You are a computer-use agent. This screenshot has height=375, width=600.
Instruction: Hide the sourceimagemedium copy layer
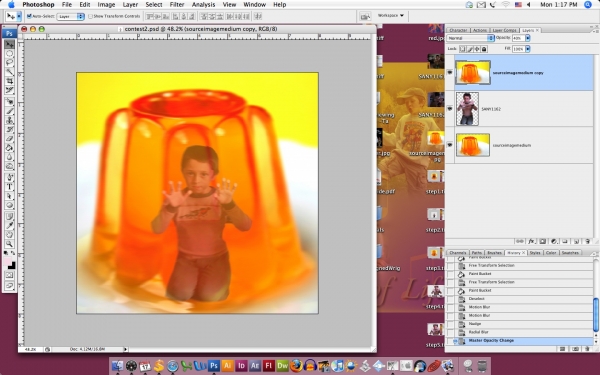(x=450, y=72)
